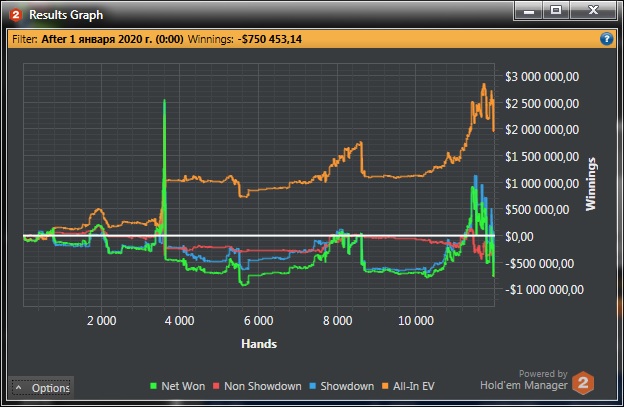Image resolution: width=624 pixels, height=408 pixels.
Task: Toggle the Non Showdown red legend swatch
Action: (216, 386)
